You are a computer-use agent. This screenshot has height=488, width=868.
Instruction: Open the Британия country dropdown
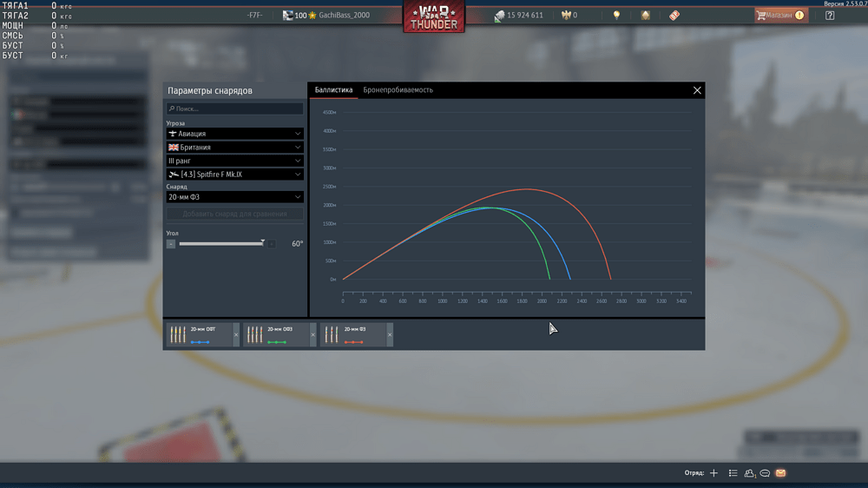tap(234, 148)
